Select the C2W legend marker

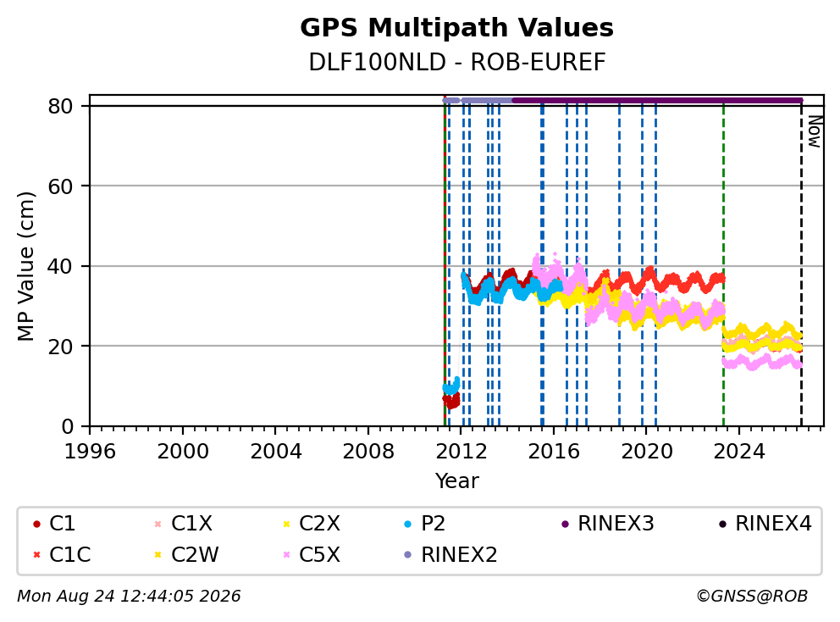(x=157, y=555)
